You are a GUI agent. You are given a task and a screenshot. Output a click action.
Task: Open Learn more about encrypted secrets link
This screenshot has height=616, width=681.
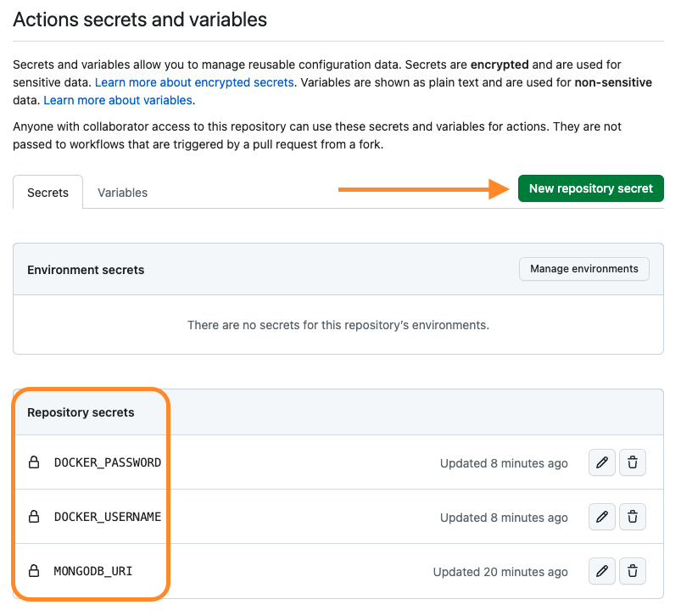click(194, 82)
